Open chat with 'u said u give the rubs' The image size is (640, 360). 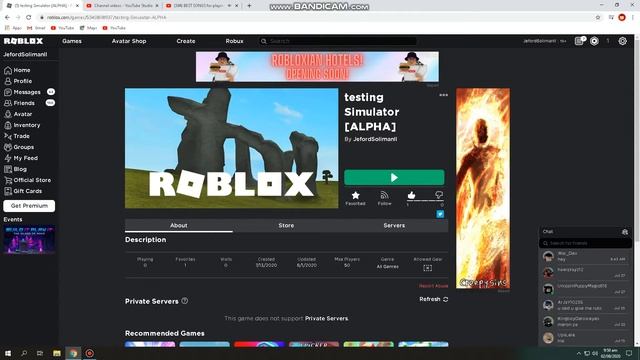[585, 305]
